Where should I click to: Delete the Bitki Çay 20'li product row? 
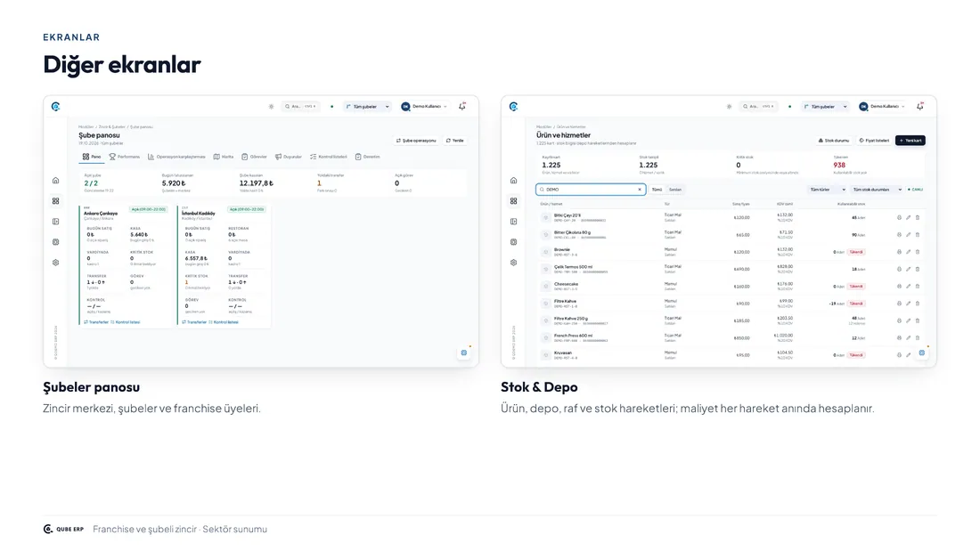(x=918, y=217)
